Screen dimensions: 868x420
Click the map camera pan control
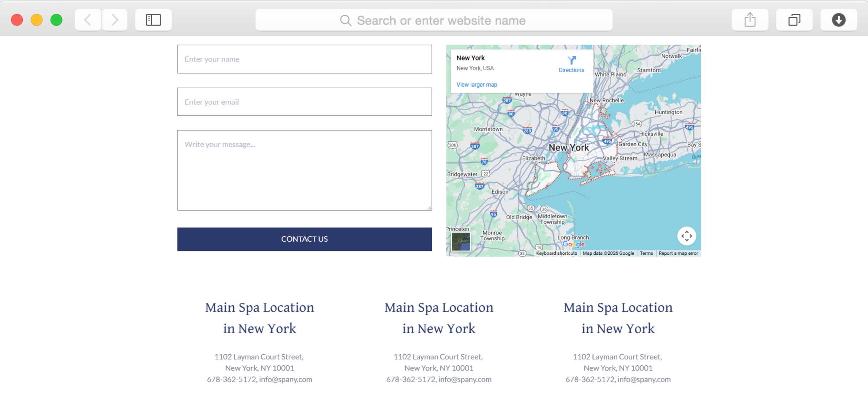686,236
